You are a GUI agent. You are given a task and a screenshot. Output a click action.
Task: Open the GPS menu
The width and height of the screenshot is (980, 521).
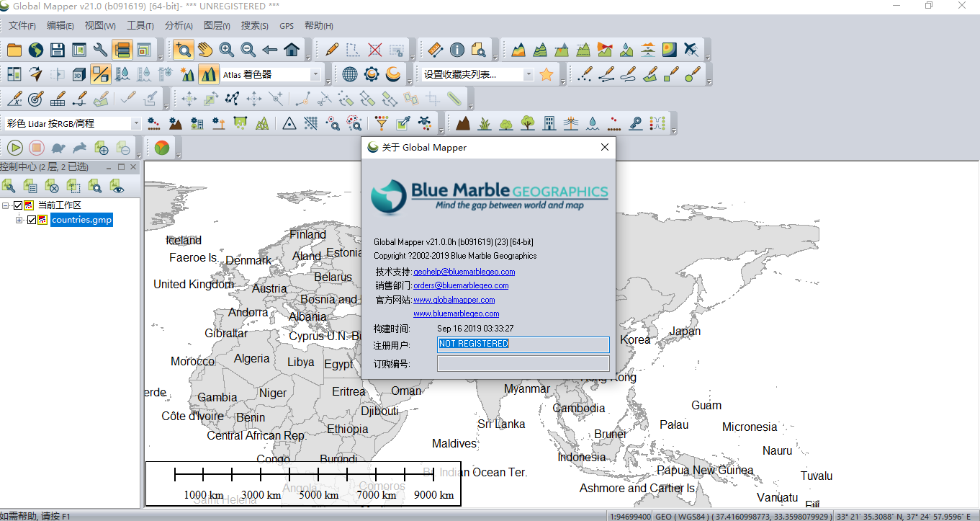pos(287,25)
